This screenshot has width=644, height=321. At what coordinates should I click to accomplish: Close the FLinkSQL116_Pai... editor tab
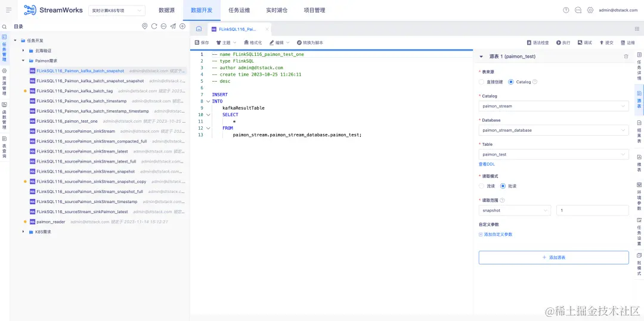(267, 29)
